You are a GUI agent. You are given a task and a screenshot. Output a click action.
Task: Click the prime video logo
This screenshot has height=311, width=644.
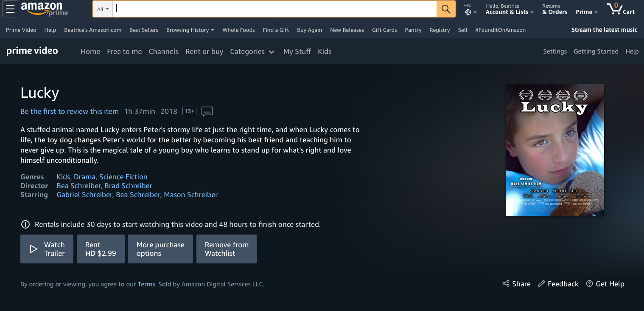coord(32,51)
